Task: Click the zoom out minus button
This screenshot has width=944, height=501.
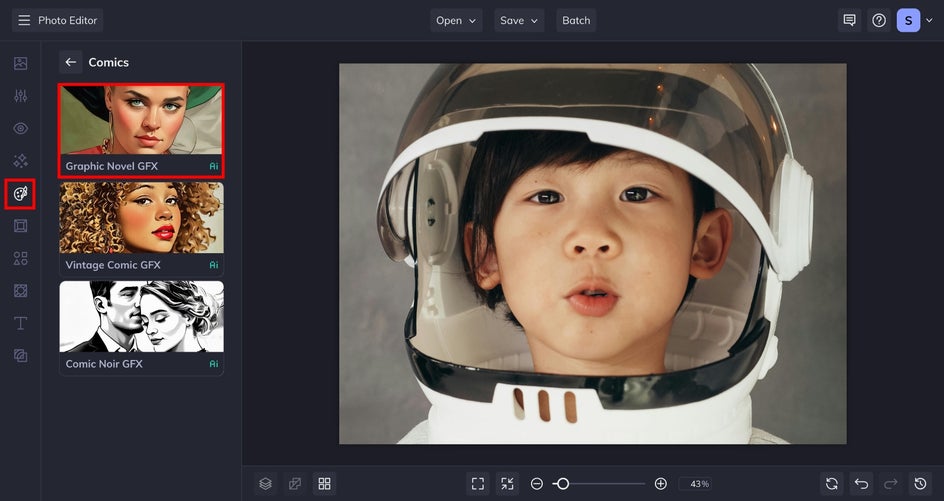Action: pyautogui.click(x=537, y=484)
